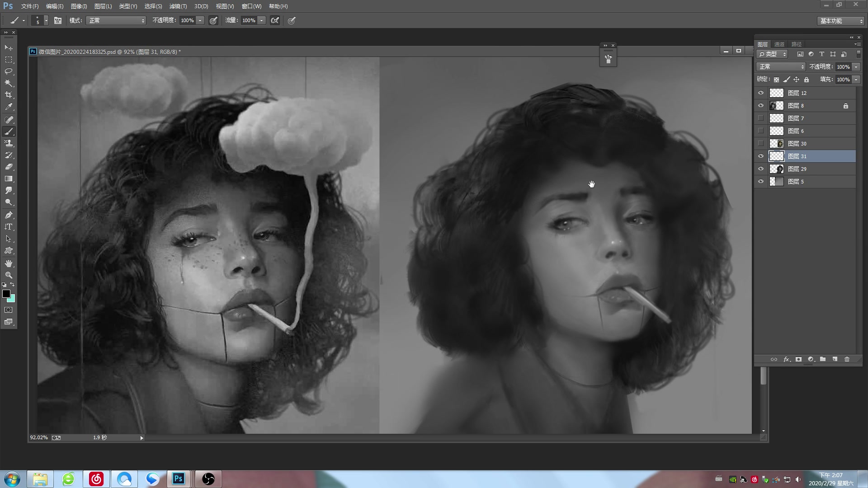Expand the 模式 blending mode dropdown
The width and height of the screenshot is (868, 488).
[x=142, y=20]
